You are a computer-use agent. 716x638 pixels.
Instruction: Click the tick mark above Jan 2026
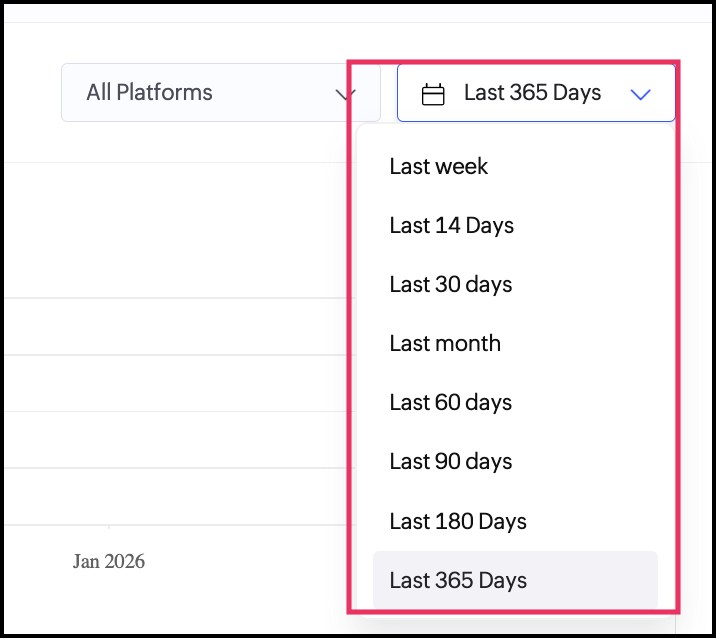pos(109,527)
